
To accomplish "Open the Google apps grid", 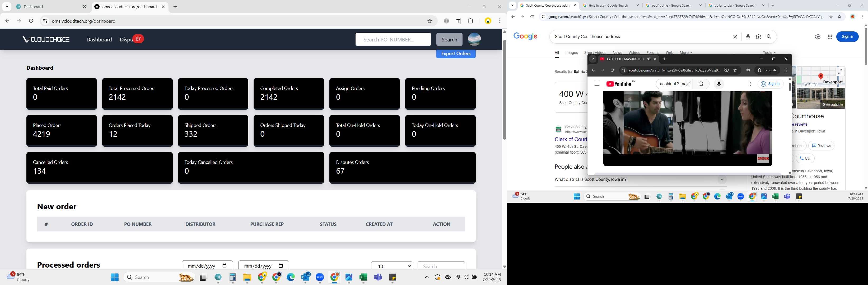I will point(830,37).
